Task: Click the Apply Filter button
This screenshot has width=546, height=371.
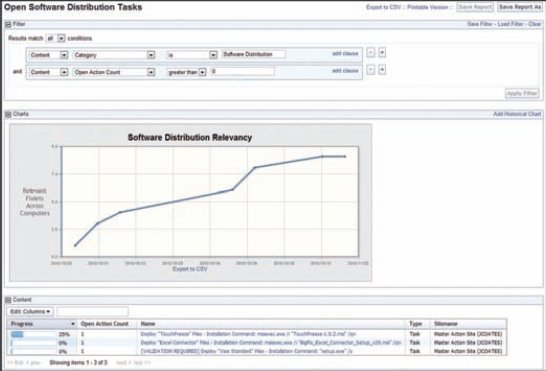Action: point(522,93)
